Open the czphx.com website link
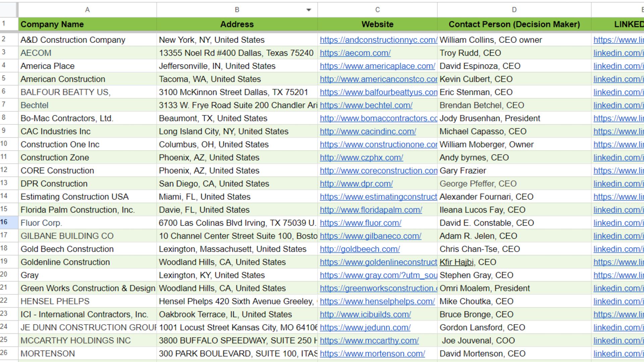The height and width of the screenshot is (362, 644). [361, 158]
